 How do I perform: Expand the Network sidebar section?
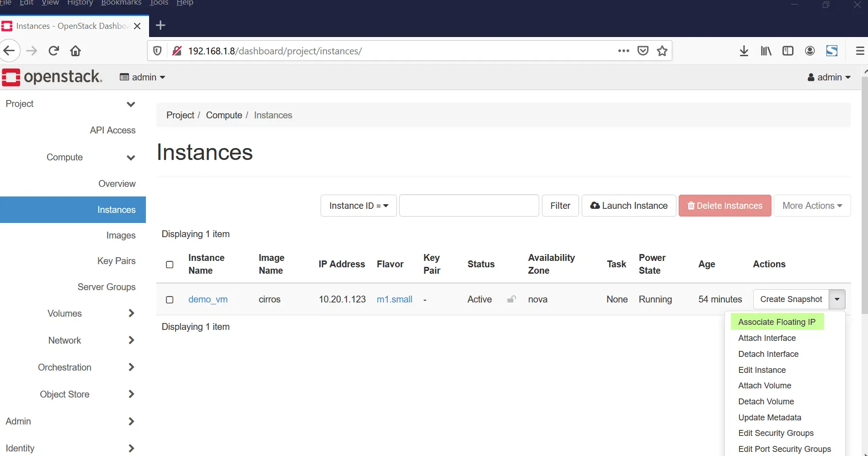(x=131, y=340)
